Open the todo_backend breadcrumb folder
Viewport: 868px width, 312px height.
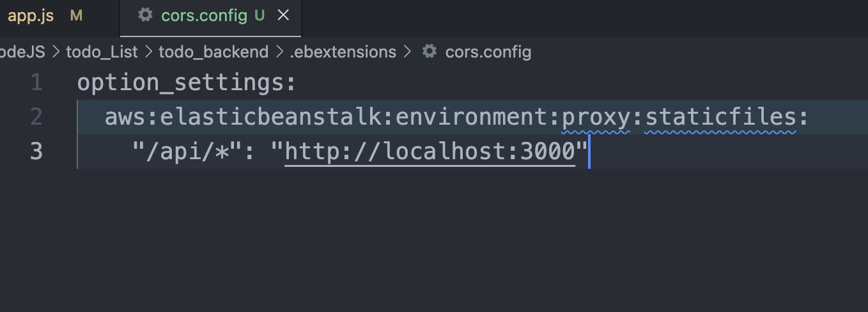click(213, 52)
